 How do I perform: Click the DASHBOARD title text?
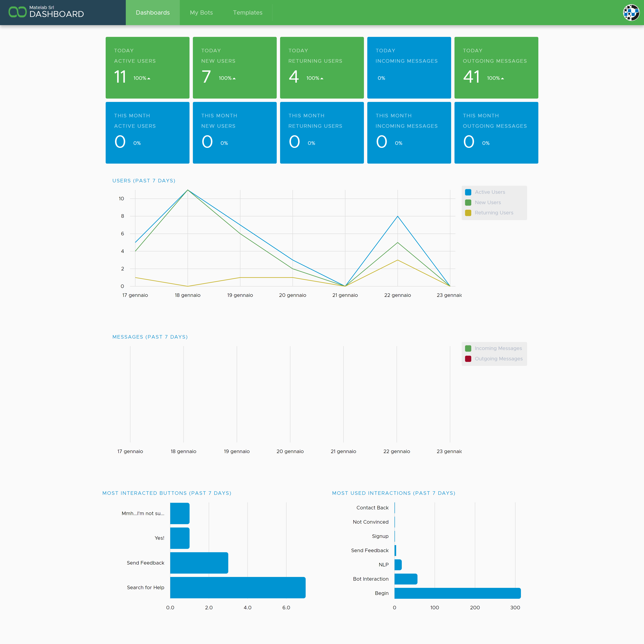pyautogui.click(x=57, y=14)
